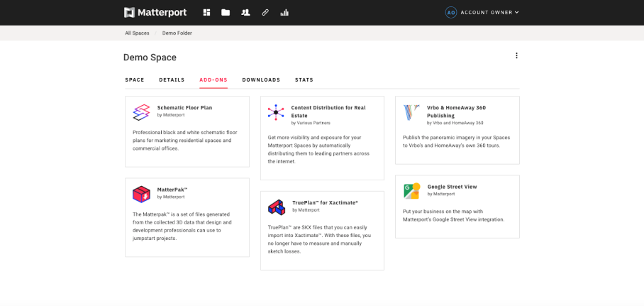Click the Content Distribution description text

318,149
